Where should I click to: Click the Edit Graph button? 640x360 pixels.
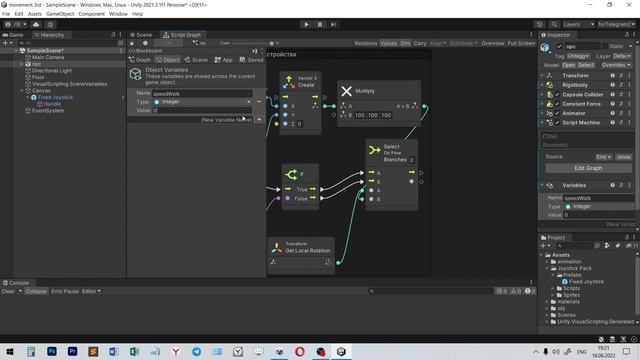[x=588, y=168]
